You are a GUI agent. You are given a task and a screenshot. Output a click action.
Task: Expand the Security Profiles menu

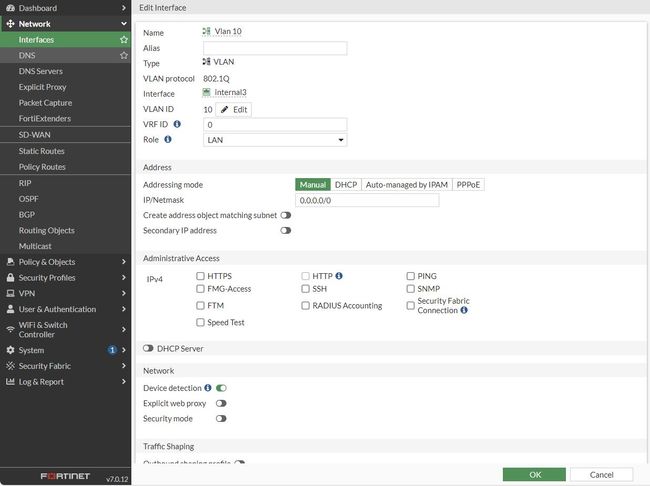pyautogui.click(x=66, y=278)
